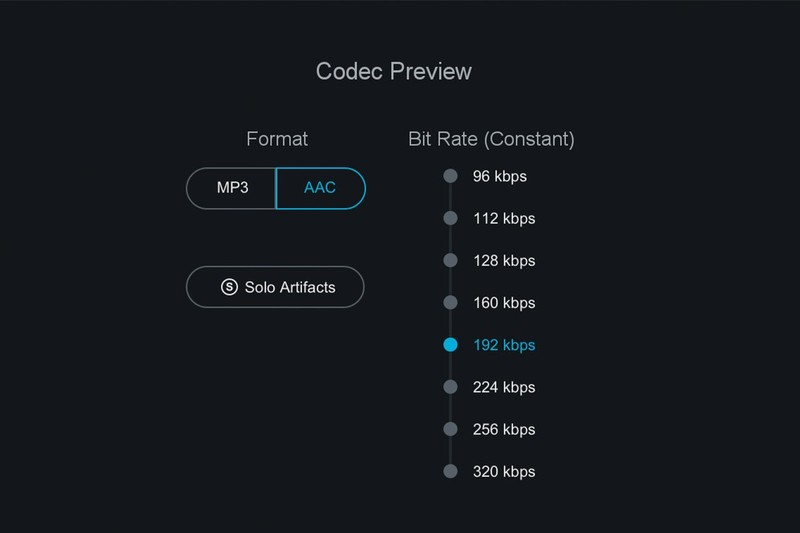Click the 96 kbps text label
800x533 pixels.
[500, 177]
